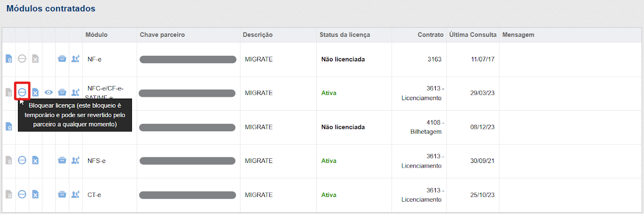Block the NFC-e/CF-e-SAT license
Viewport: 644px width, 214px height.
click(x=22, y=92)
